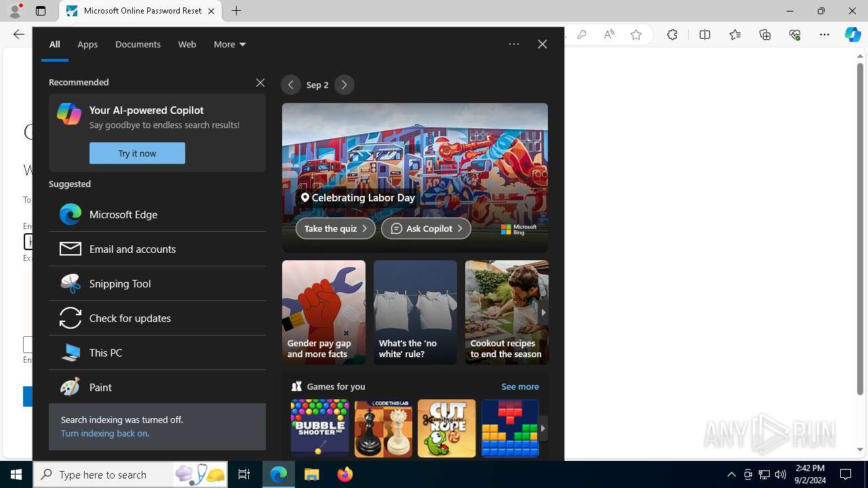The image size is (868, 488).
Task: Dismiss the Recommended Copilot card
Action: click(x=260, y=83)
